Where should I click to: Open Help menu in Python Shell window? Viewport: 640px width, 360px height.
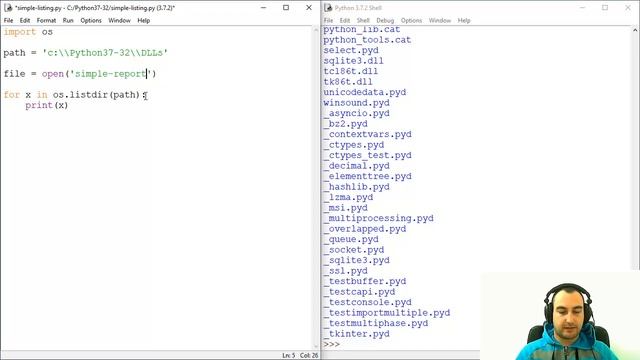coord(464,20)
